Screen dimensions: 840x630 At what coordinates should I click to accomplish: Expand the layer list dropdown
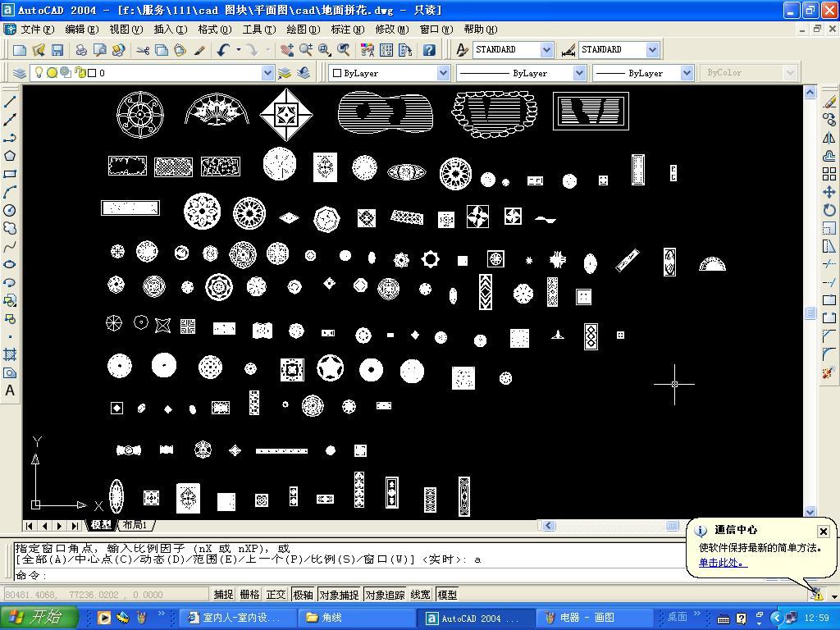coord(267,73)
